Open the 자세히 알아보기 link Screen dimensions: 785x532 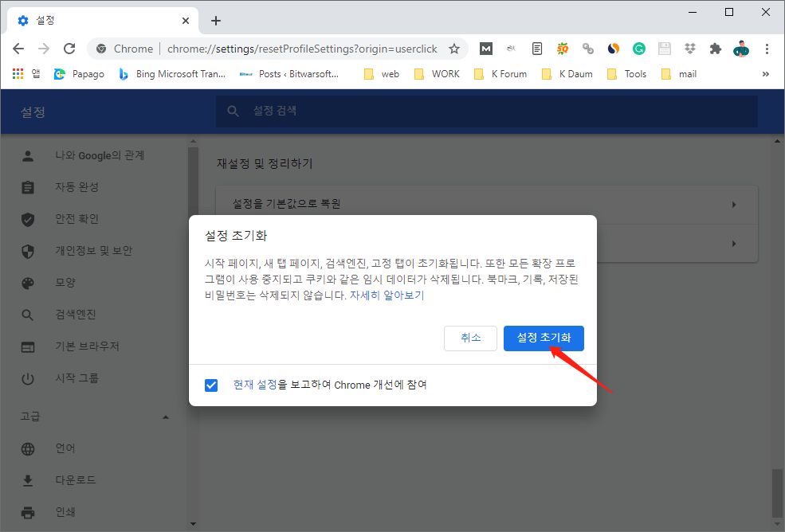click(387, 295)
